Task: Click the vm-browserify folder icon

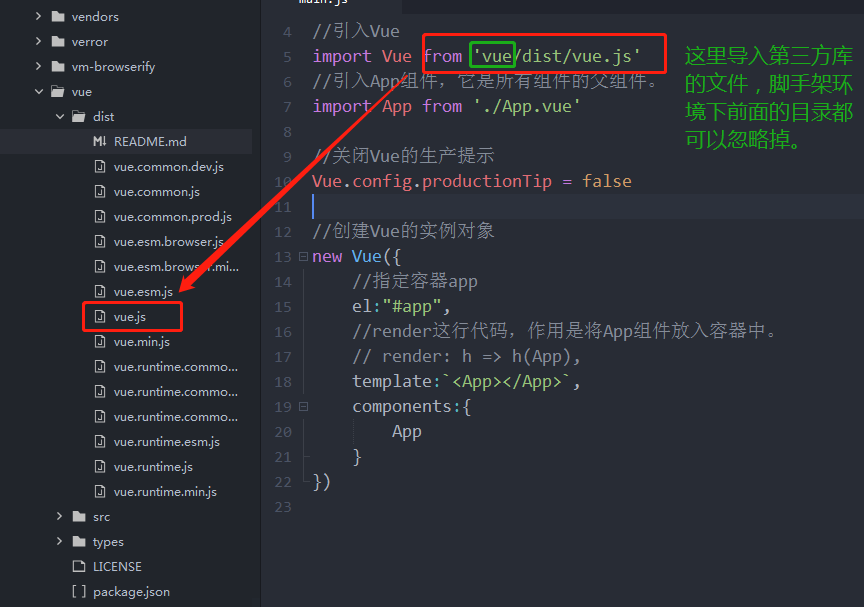Action: (58, 67)
